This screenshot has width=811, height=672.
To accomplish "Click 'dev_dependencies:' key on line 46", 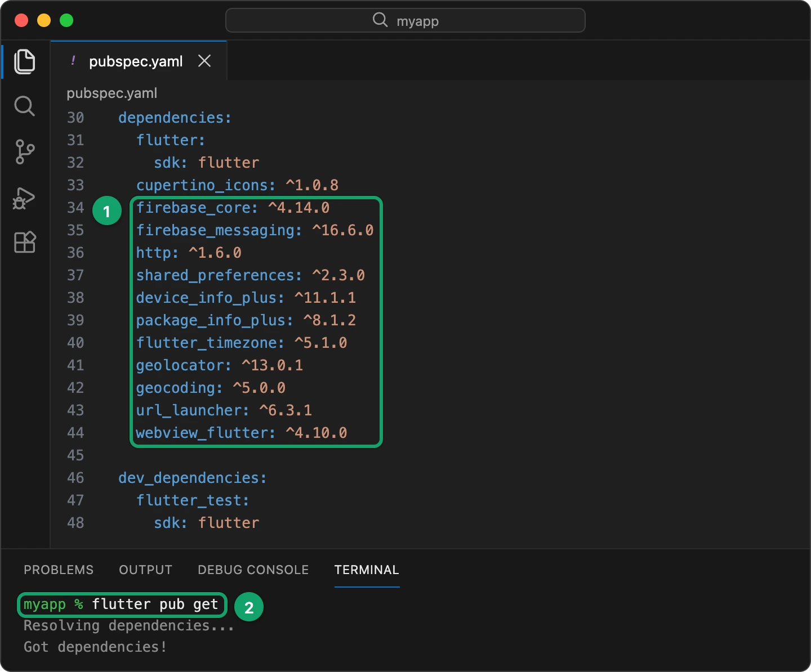I will tap(193, 478).
